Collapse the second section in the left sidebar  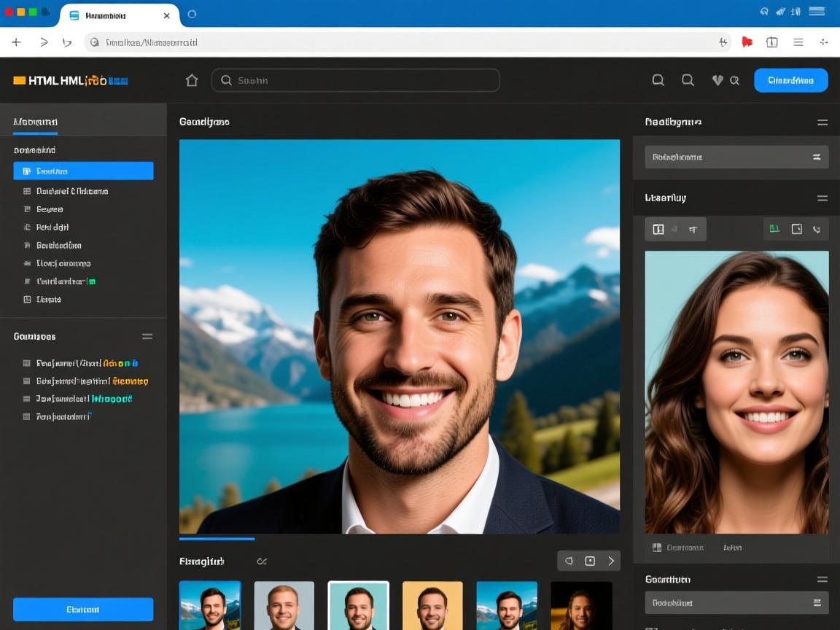click(x=147, y=336)
